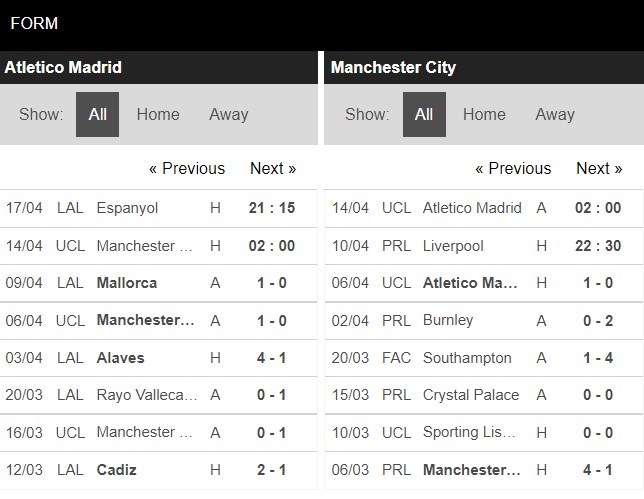The image size is (644, 499).
Task: Switch Manchester City form to Home
Action: pyautogui.click(x=484, y=114)
